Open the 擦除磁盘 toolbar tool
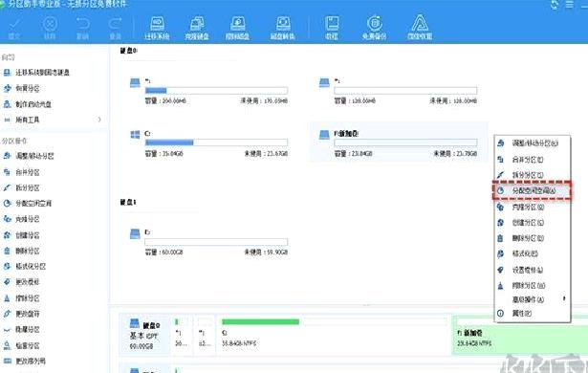This screenshot has height=373, width=588. pyautogui.click(x=238, y=28)
